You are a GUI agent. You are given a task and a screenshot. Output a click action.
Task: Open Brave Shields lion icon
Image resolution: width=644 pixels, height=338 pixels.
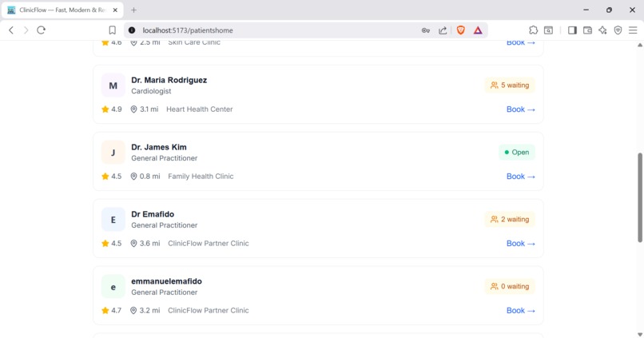click(461, 30)
